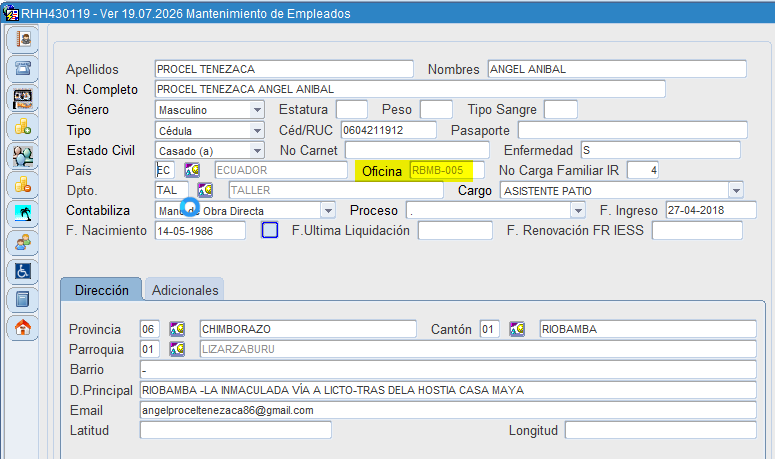Click the Pasaporte input field
Viewport: 775px width, 459px height.
pyautogui.click(x=633, y=130)
